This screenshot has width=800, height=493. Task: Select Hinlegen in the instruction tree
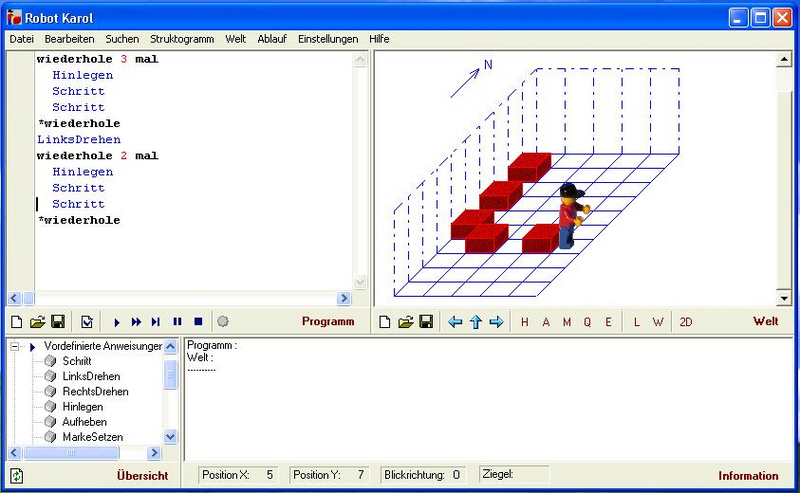coord(83,407)
